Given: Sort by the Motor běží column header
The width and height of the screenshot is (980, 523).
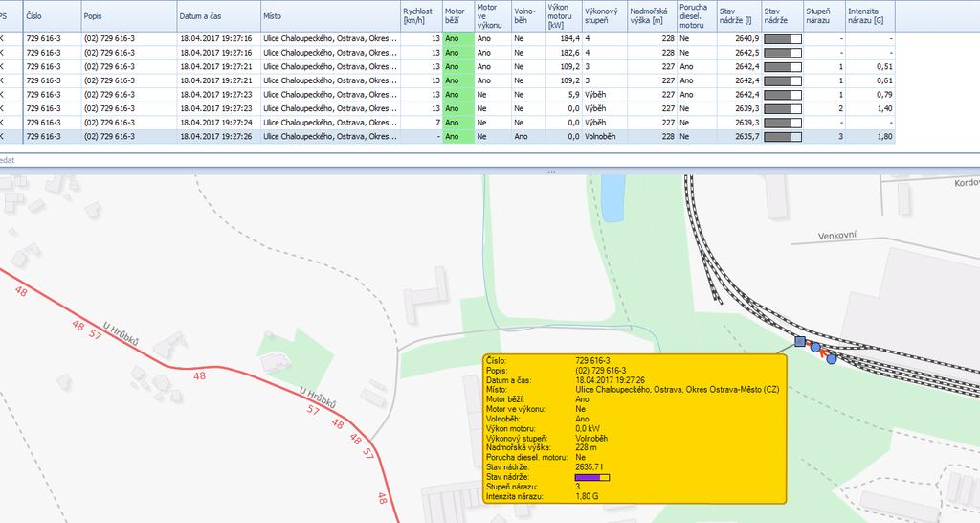Looking at the screenshot, I should coord(458,16).
